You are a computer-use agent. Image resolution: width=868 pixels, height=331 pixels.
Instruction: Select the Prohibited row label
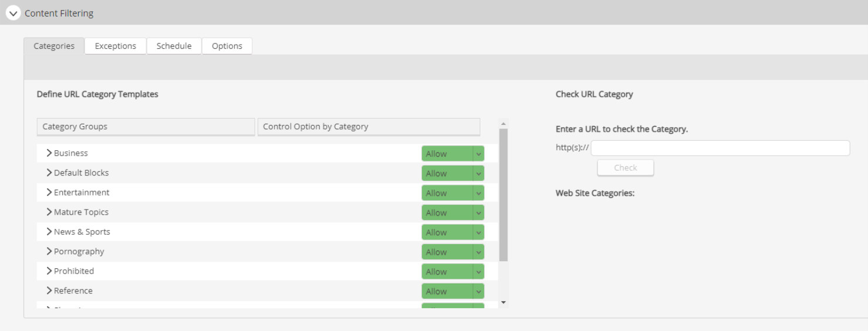[74, 271]
